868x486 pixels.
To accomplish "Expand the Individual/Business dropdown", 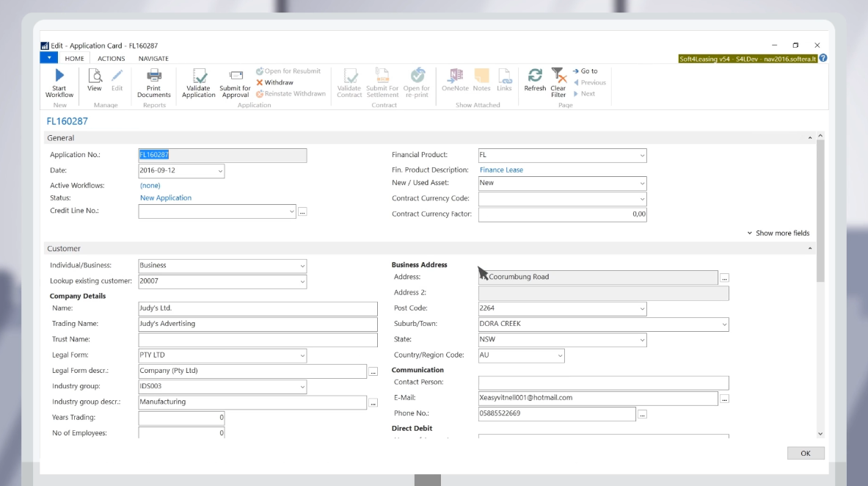I will (302, 266).
